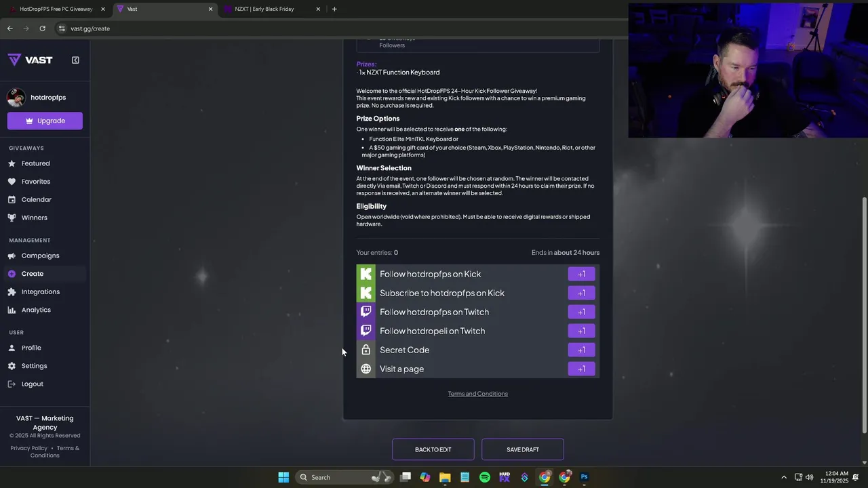The image size is (868, 488).
Task: Open the hotdropfps profile avatar
Action: [x=16, y=98]
